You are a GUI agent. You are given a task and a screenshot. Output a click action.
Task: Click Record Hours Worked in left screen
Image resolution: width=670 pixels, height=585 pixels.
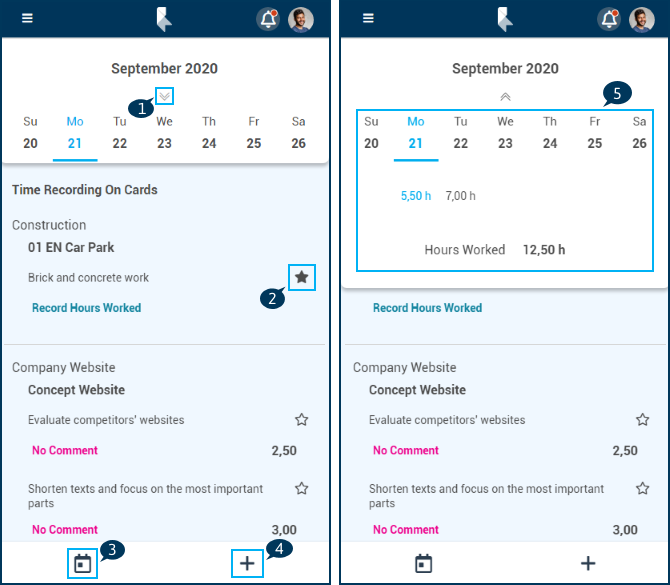coord(86,308)
